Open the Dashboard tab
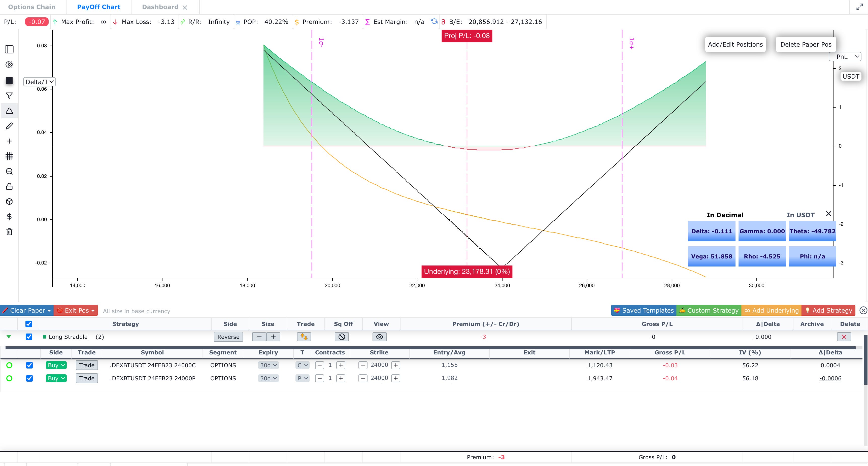Viewport: 868px width, 466px height. [160, 7]
